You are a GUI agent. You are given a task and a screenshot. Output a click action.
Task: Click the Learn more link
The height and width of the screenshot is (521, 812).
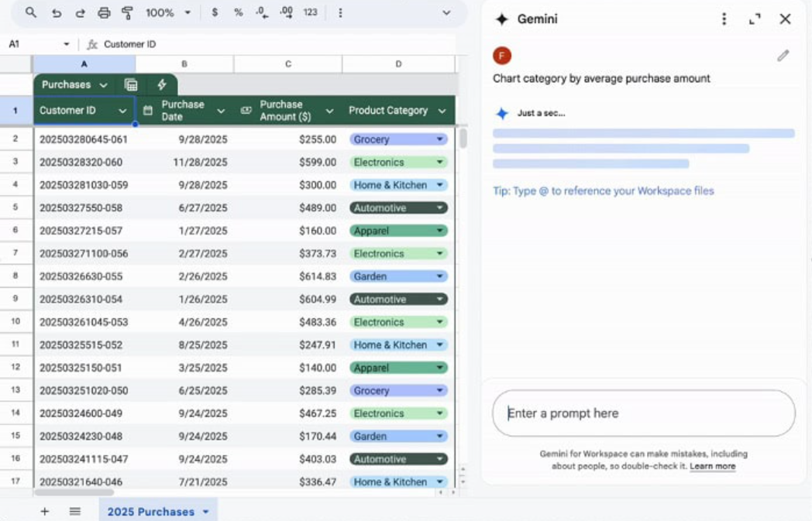(x=712, y=467)
